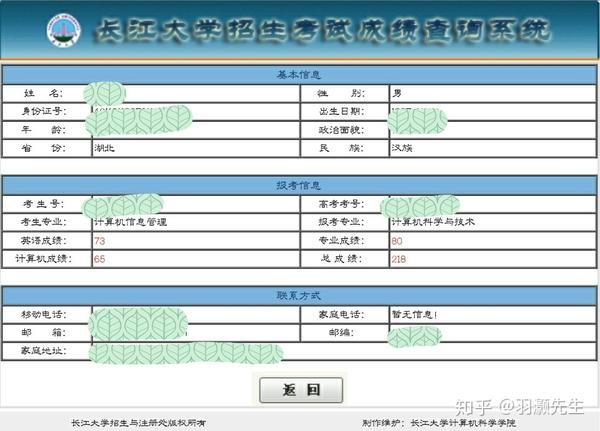
Task: Click the 民族 label
Action: pos(341,148)
